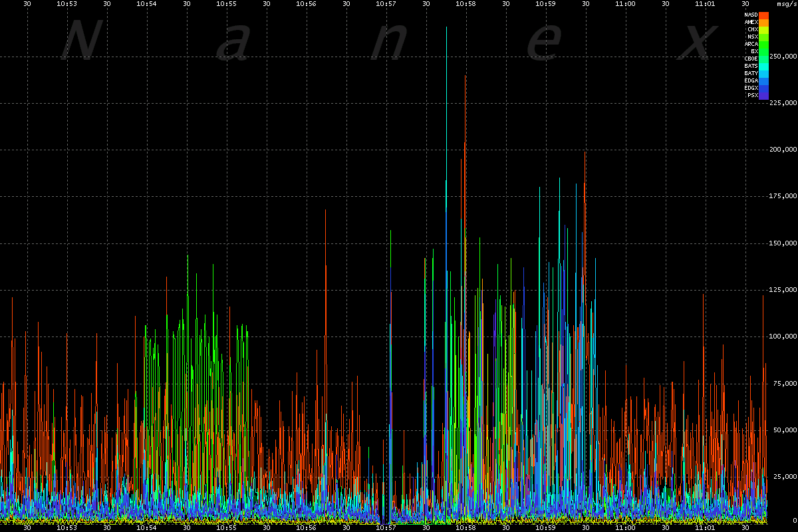Select 10:55 on the bottom time axis
Viewport: 798px width, 532px height.
pos(226,528)
